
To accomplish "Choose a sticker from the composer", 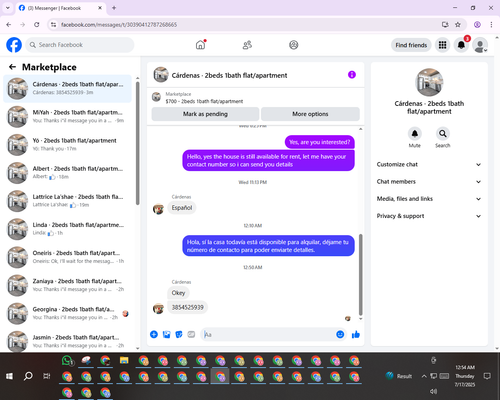I will tap(179, 334).
